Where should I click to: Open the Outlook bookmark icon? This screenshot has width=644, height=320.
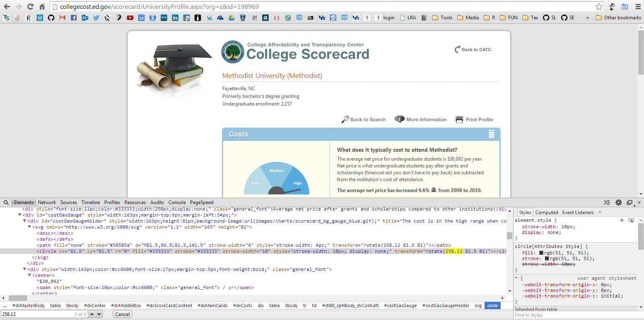tap(85, 18)
